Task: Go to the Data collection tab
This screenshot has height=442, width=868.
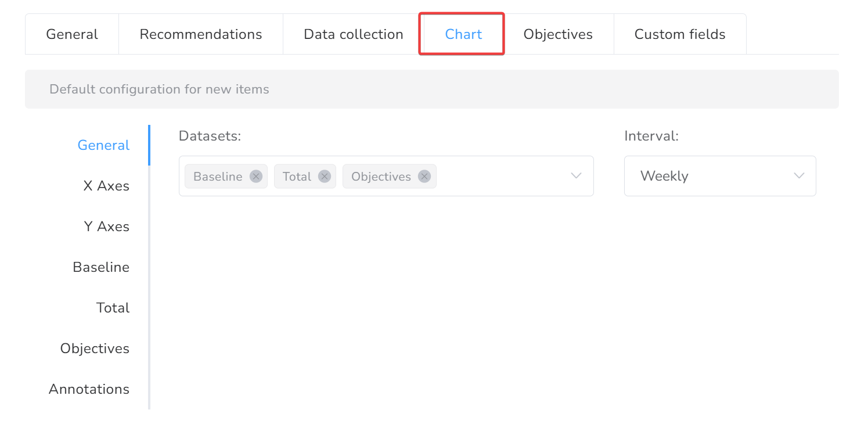Action: [353, 34]
